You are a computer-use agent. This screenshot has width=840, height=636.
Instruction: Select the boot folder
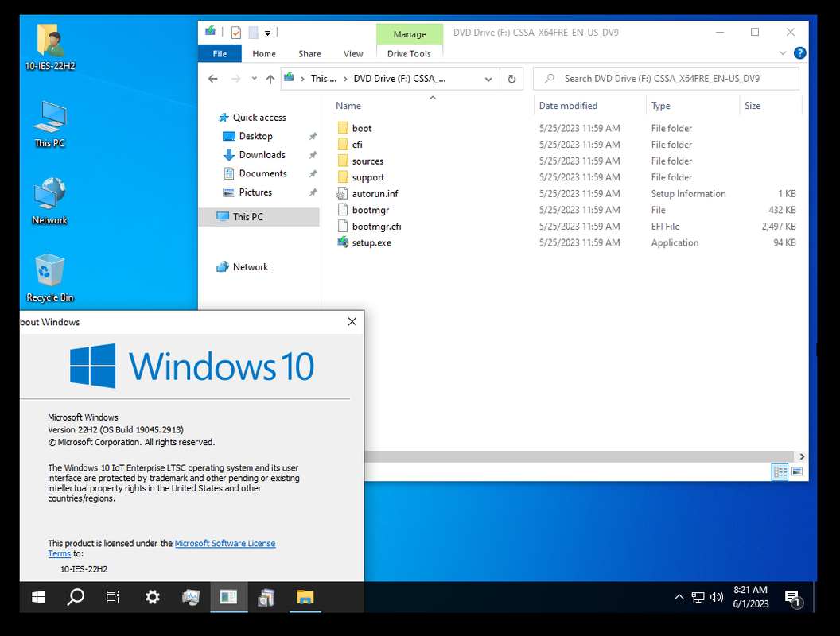pyautogui.click(x=356, y=128)
